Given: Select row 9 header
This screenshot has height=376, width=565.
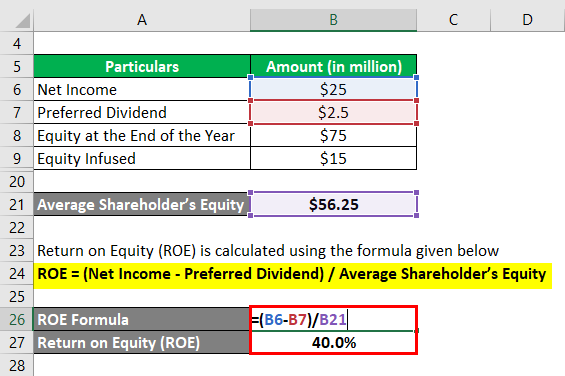Looking at the screenshot, I should coord(17,159).
